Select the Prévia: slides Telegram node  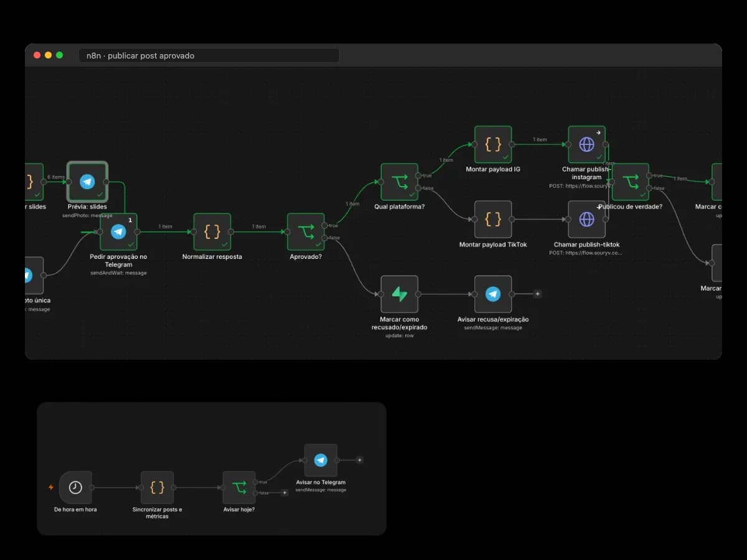pyautogui.click(x=88, y=182)
